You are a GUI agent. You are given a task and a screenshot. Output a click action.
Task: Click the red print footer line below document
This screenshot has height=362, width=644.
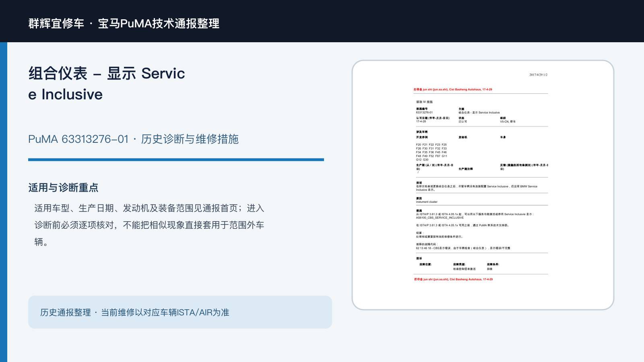[x=453, y=279]
